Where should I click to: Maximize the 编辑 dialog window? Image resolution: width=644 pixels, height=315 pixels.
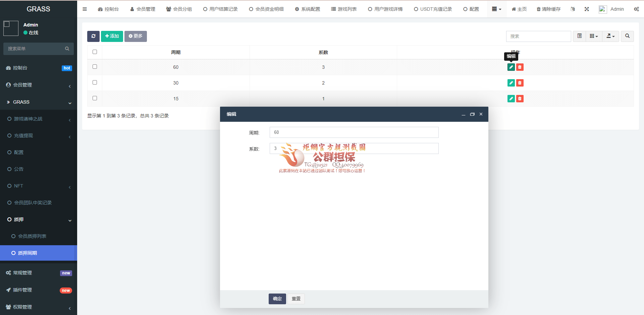pos(472,114)
